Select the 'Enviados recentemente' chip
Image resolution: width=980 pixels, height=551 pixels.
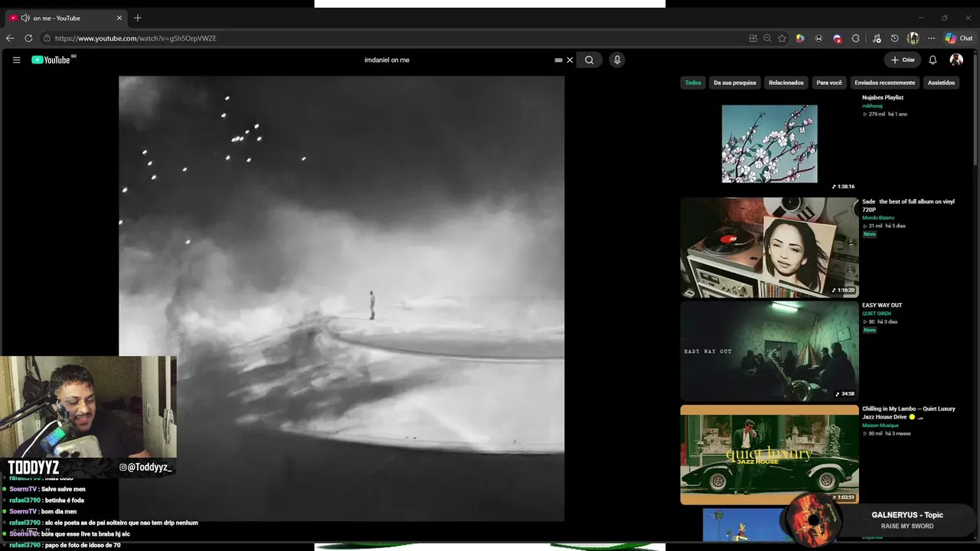(x=885, y=83)
